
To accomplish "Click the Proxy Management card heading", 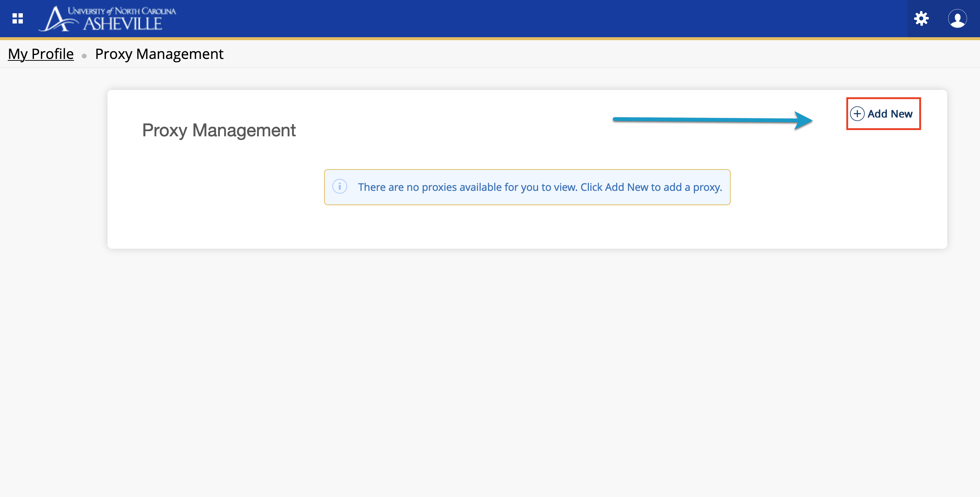I will [219, 130].
